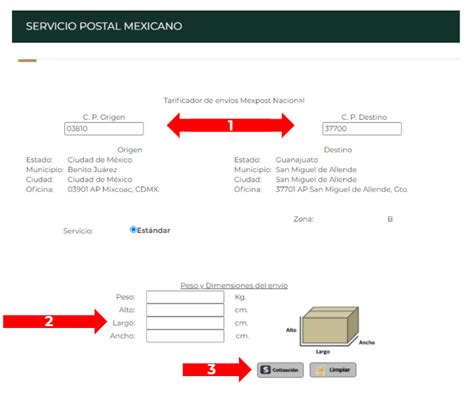Click the C. P. Destino postal code field
This screenshot has width=474, height=399.
[x=362, y=129]
